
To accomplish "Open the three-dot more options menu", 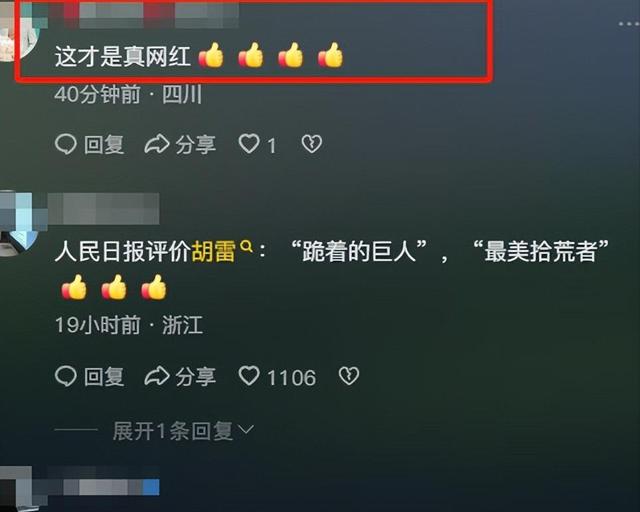I will [x=629, y=24].
